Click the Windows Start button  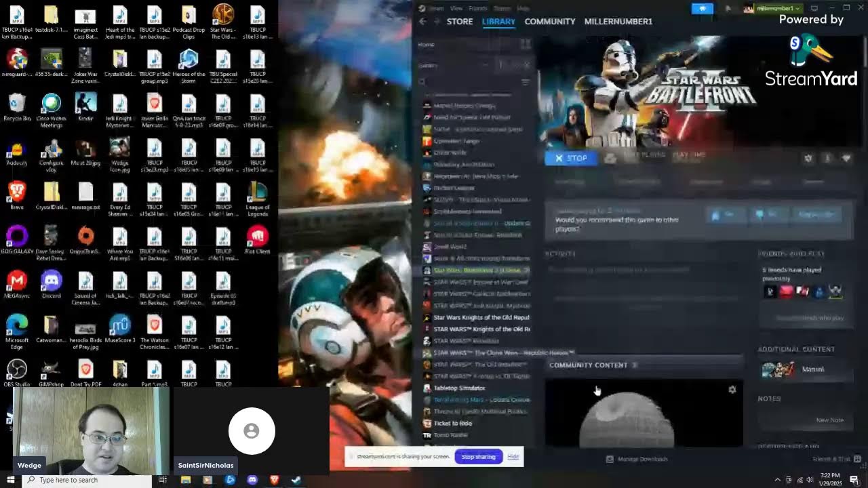click(x=11, y=480)
